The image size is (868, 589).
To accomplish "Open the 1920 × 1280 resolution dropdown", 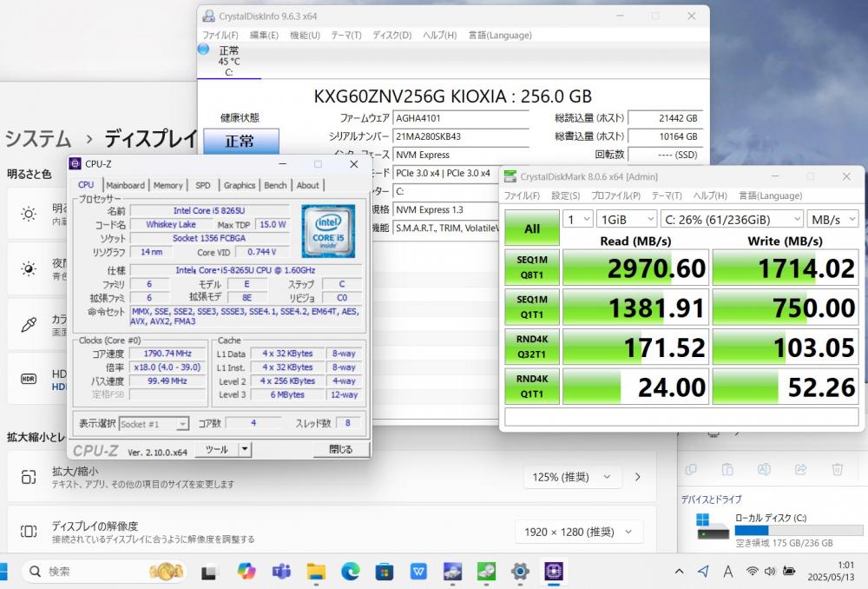I will pos(578,532).
